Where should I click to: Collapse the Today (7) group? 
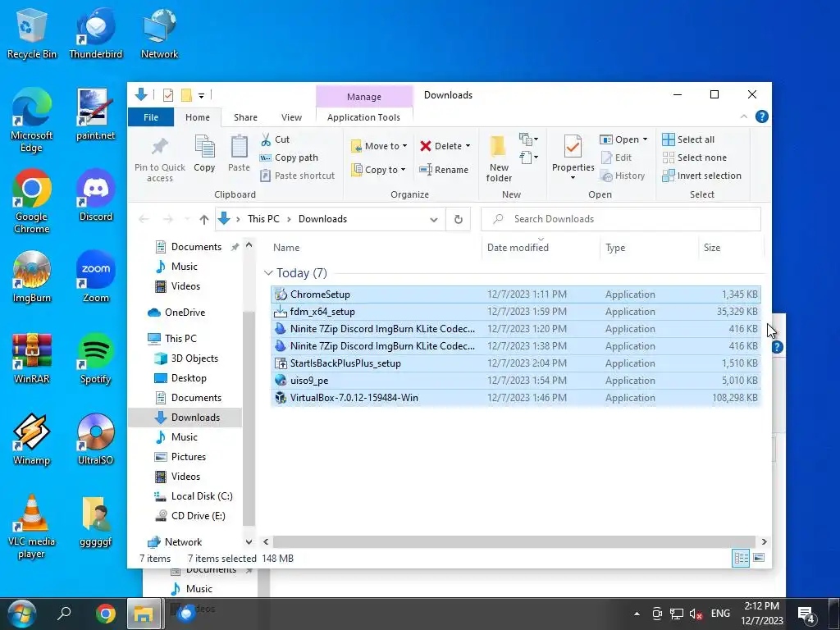pos(268,273)
